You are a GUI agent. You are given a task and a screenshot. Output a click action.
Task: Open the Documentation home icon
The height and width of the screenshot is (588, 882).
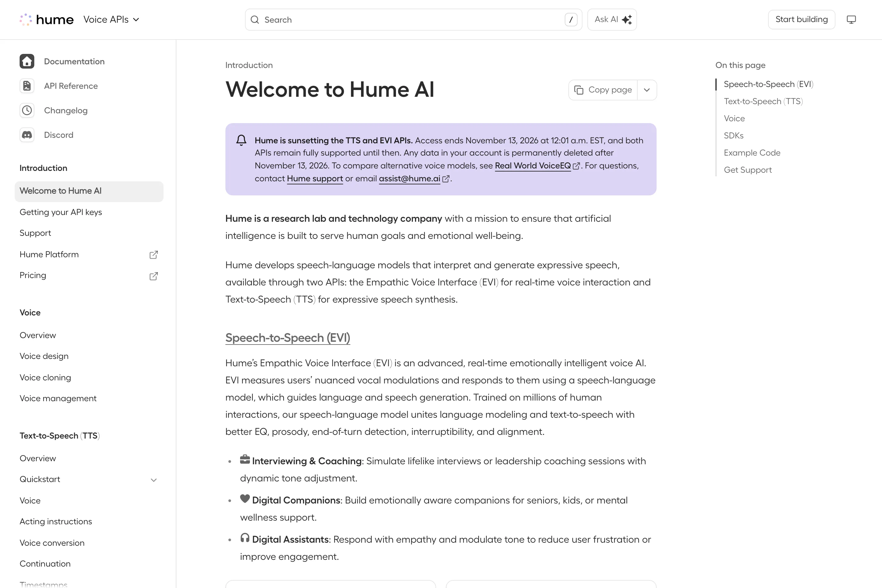coord(27,61)
